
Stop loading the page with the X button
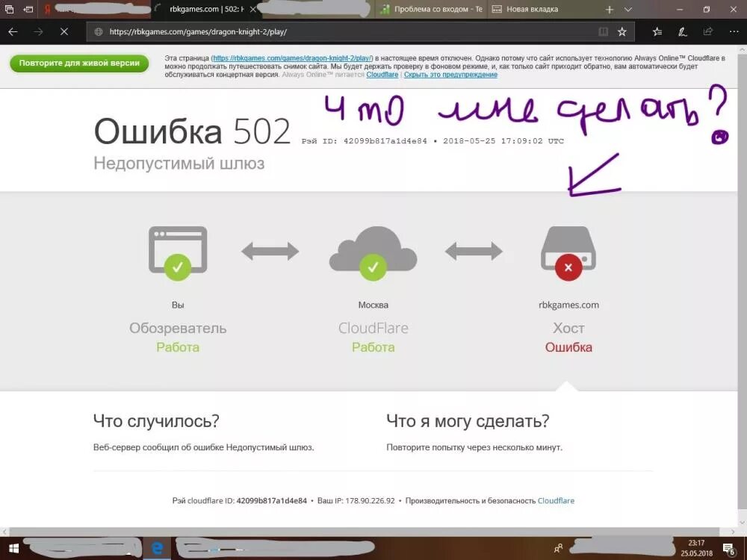point(63,32)
